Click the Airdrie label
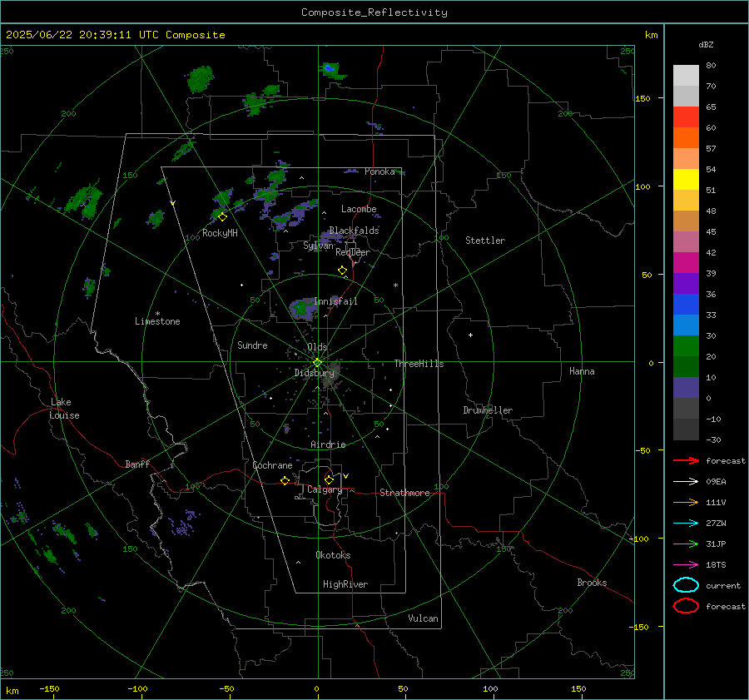The image size is (749, 700). coord(328,444)
